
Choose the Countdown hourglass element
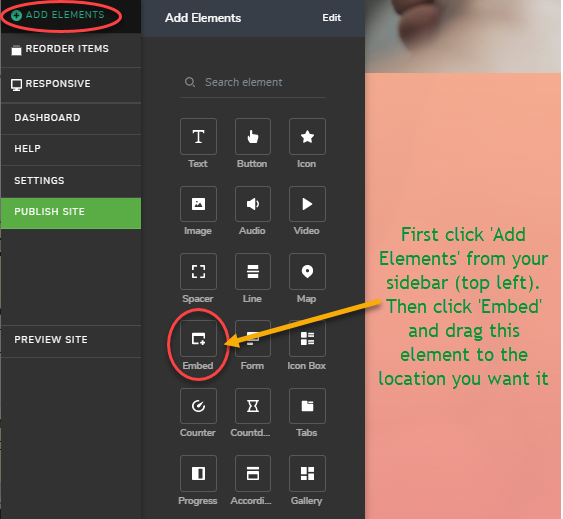253,406
